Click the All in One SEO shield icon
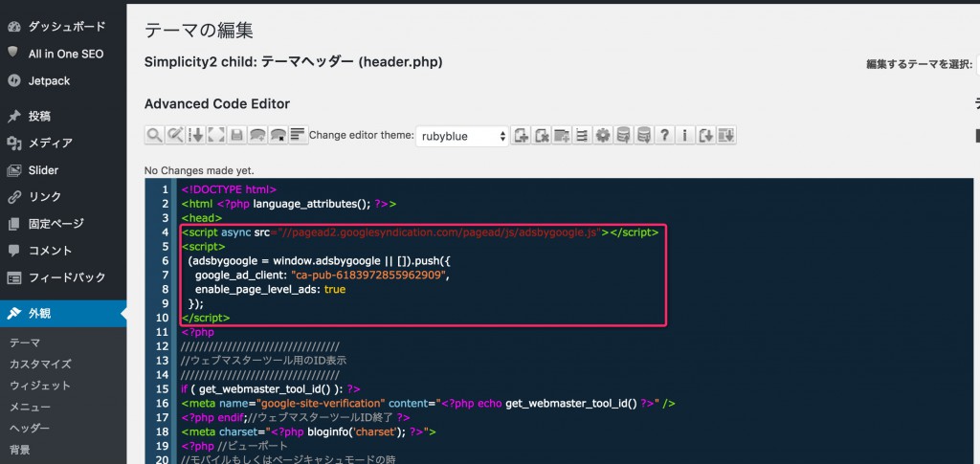Viewport: 980px width, 464px height. click(x=13, y=53)
